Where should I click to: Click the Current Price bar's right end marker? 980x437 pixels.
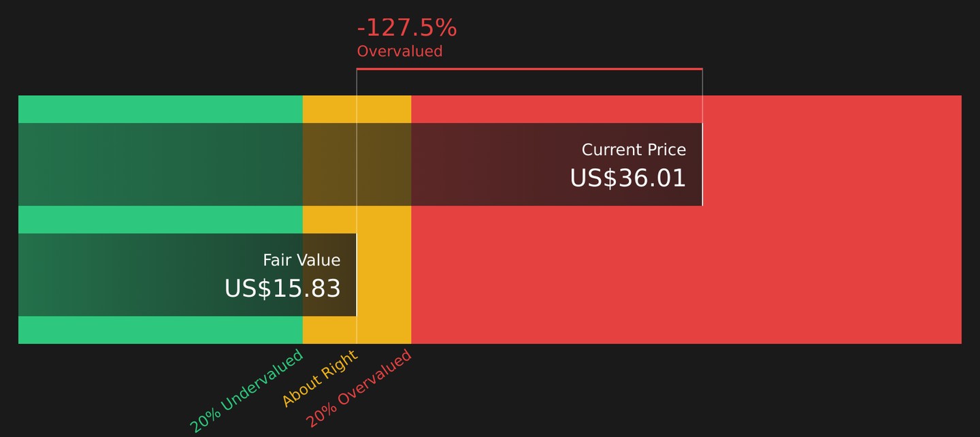[x=702, y=164]
